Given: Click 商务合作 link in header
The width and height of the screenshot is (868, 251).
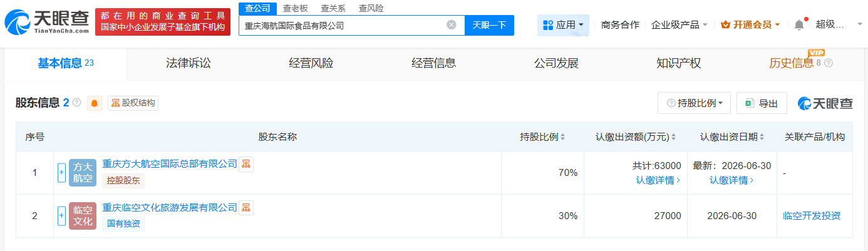Looking at the screenshot, I should (x=620, y=25).
